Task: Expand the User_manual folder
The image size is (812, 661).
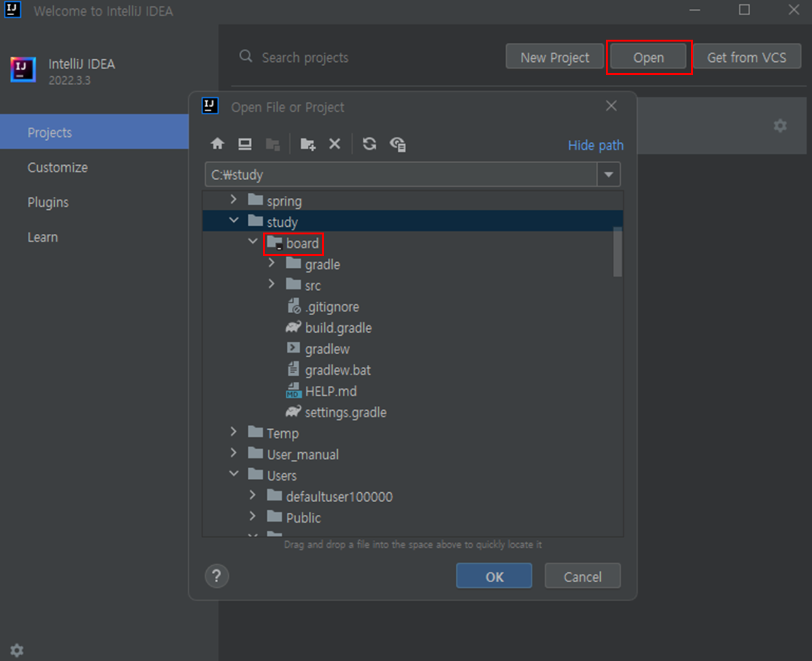Action: (x=234, y=453)
